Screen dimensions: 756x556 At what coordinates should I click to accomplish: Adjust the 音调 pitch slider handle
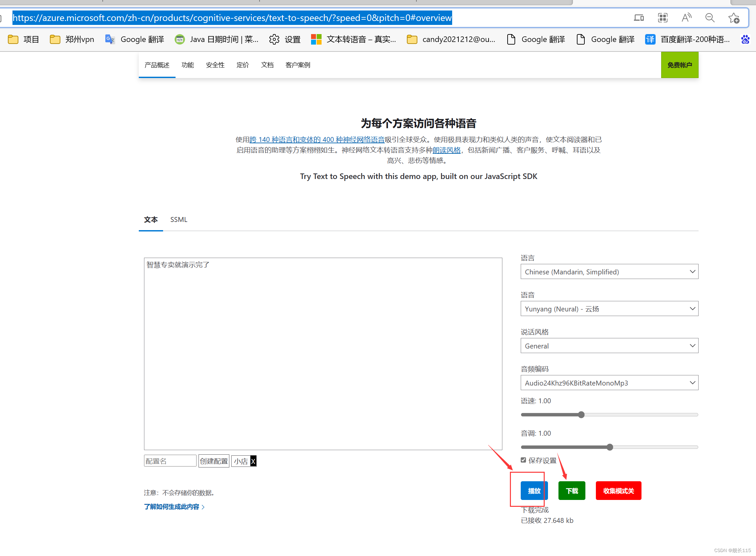[610, 447]
